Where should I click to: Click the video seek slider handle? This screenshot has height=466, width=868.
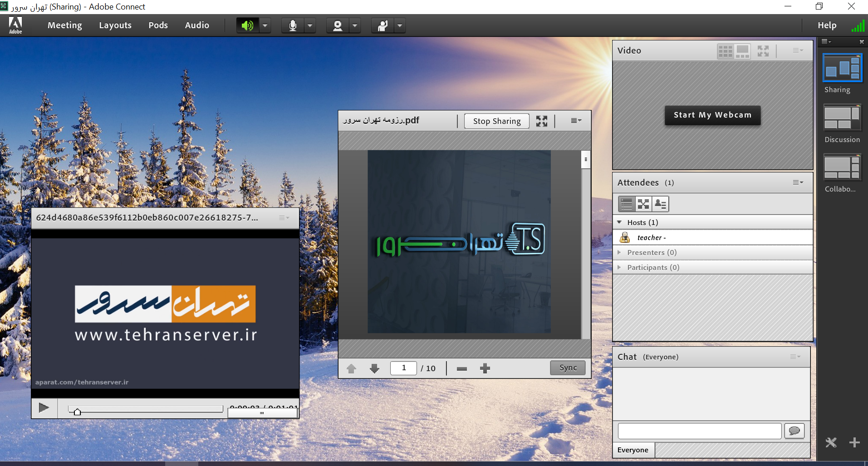coord(77,412)
